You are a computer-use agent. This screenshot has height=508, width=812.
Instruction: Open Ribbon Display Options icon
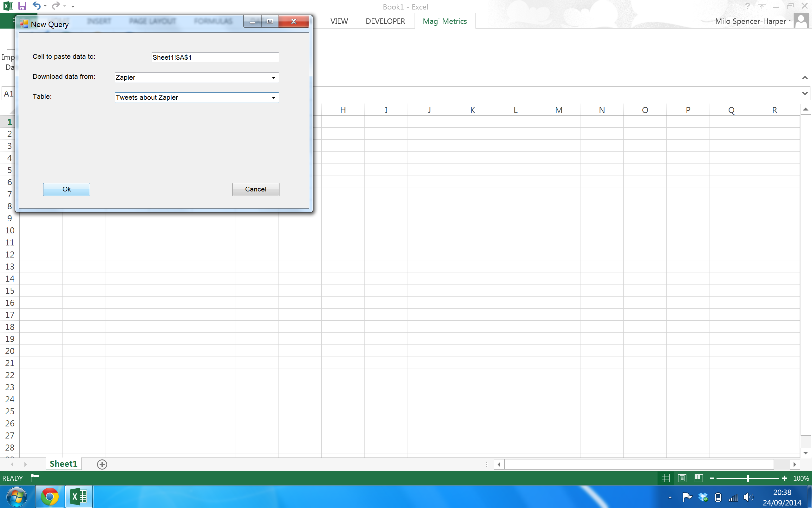pyautogui.click(x=762, y=6)
